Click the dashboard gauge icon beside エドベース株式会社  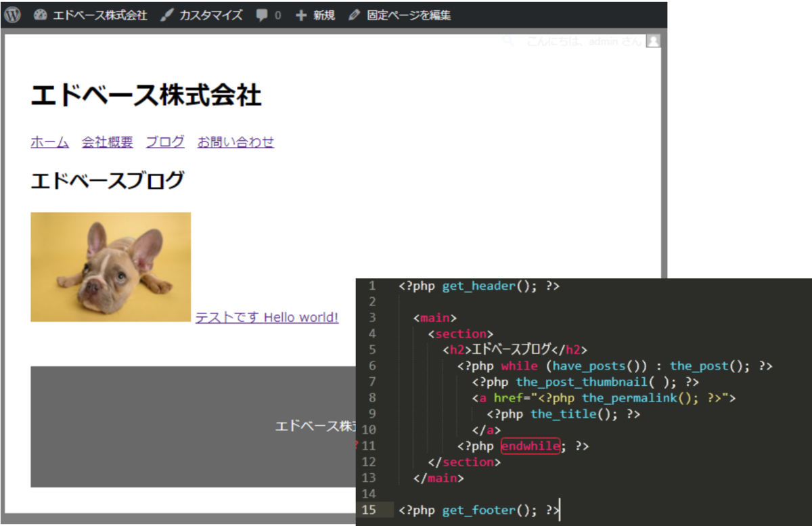tap(40, 15)
